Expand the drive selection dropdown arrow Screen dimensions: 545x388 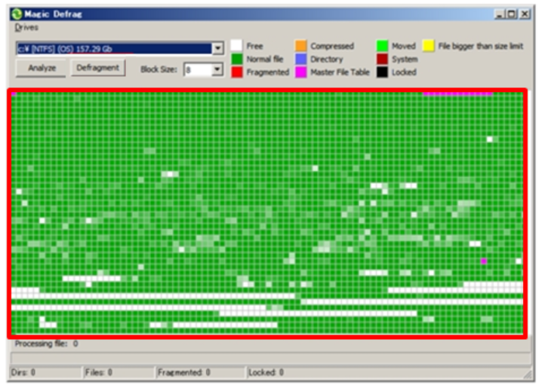(218, 48)
